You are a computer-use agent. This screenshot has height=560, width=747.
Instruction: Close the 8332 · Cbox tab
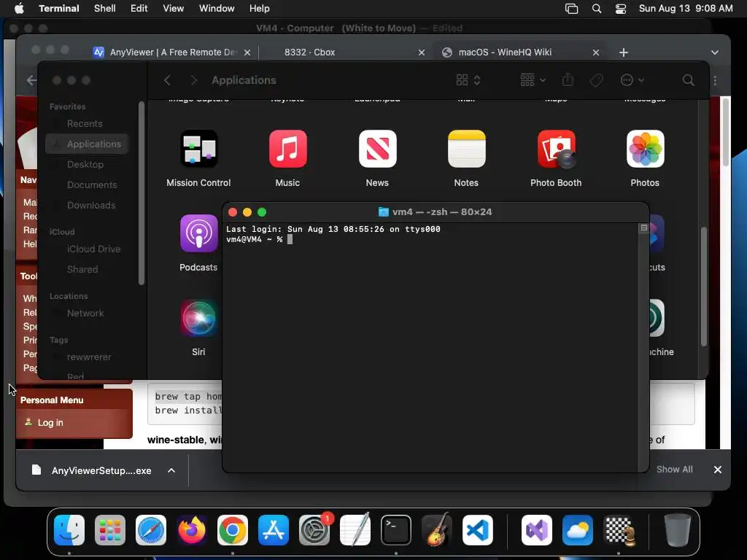coord(422,52)
